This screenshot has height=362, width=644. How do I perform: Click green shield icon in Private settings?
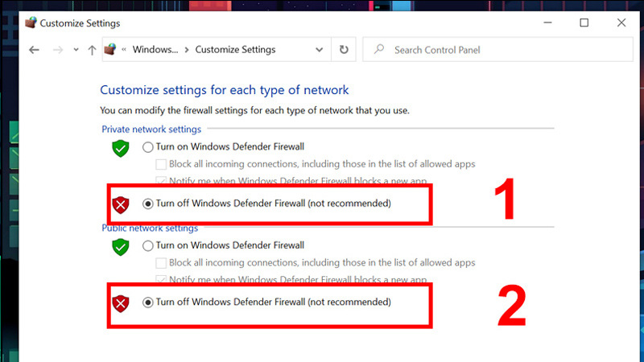coord(120,148)
